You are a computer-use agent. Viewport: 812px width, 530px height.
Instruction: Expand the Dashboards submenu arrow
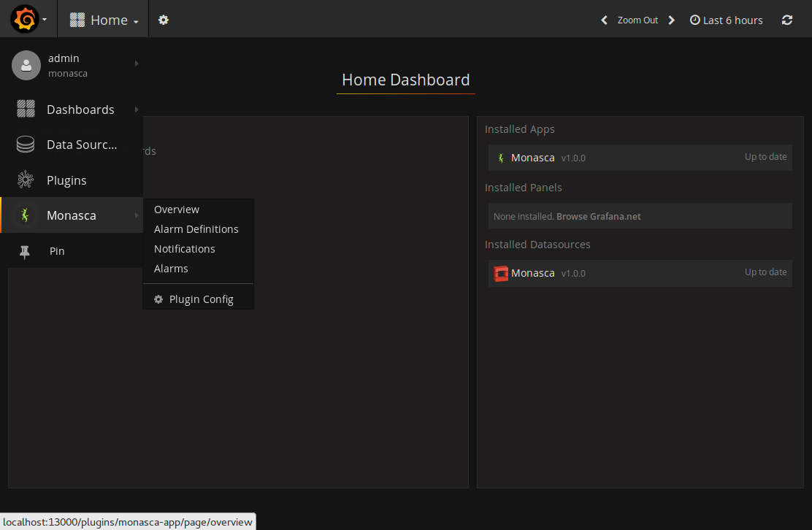click(137, 110)
